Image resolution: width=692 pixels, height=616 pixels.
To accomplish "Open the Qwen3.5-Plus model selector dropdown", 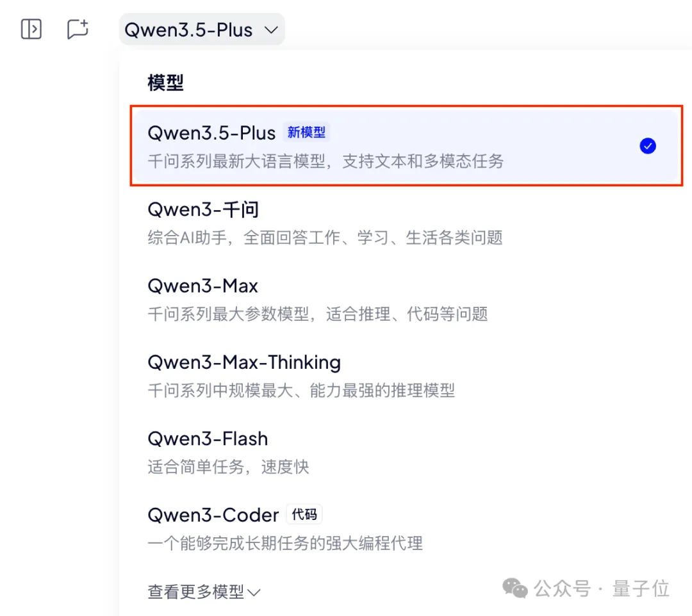I will [202, 29].
